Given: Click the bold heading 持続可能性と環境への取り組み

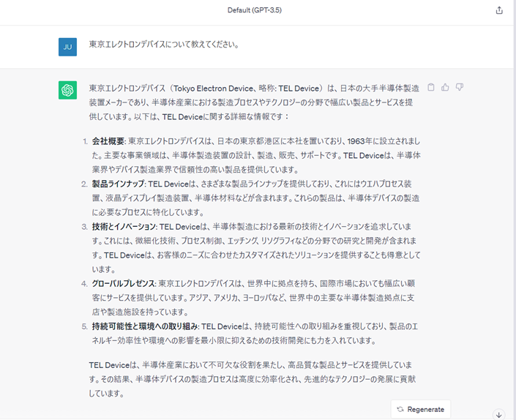Looking at the screenshot, I should point(145,326).
